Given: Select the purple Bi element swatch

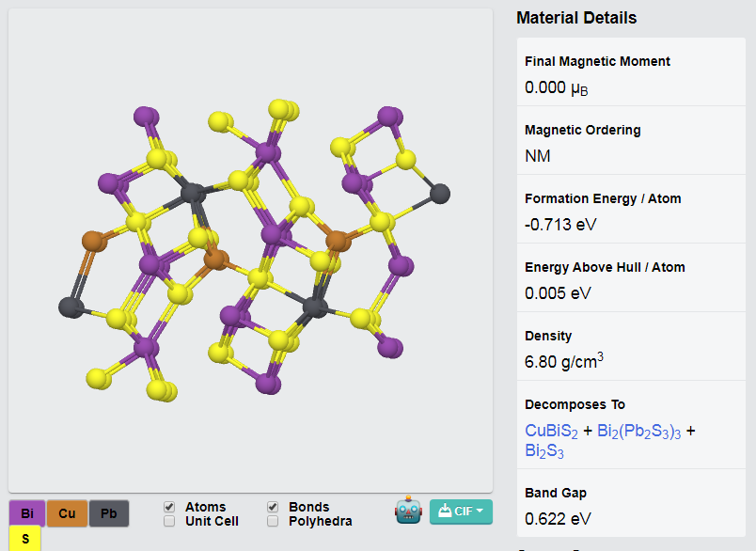Looking at the screenshot, I should [x=27, y=513].
